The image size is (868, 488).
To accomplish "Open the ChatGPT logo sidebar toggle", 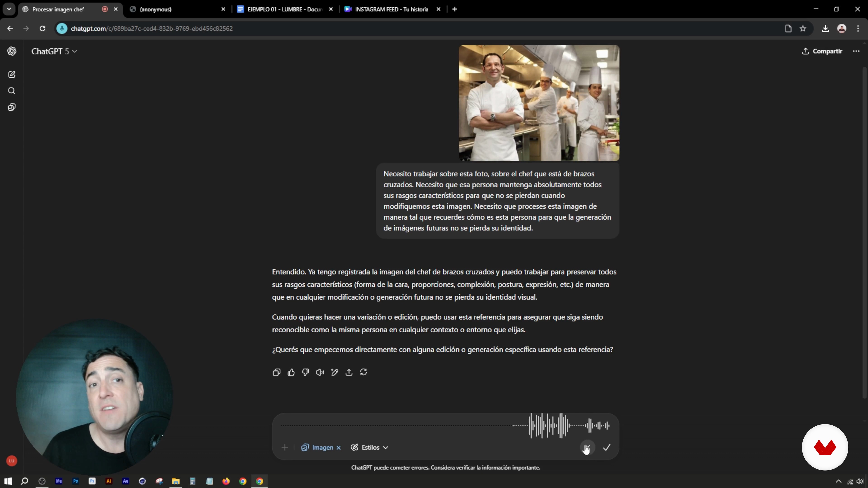I will coord(12,51).
